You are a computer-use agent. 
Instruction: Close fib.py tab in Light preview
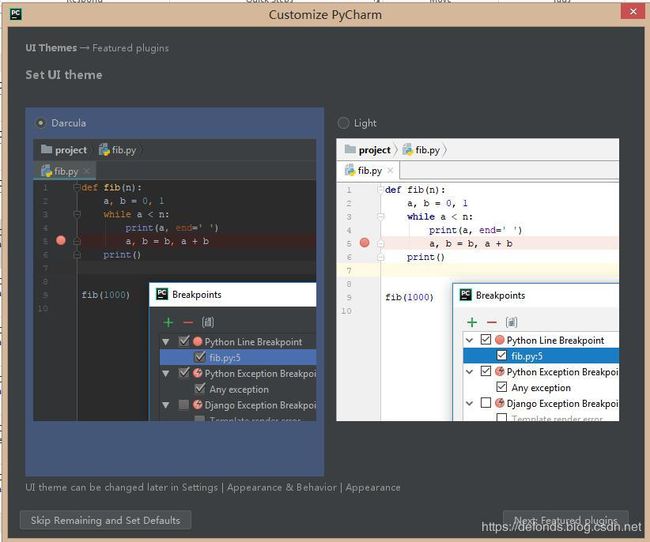click(390, 170)
